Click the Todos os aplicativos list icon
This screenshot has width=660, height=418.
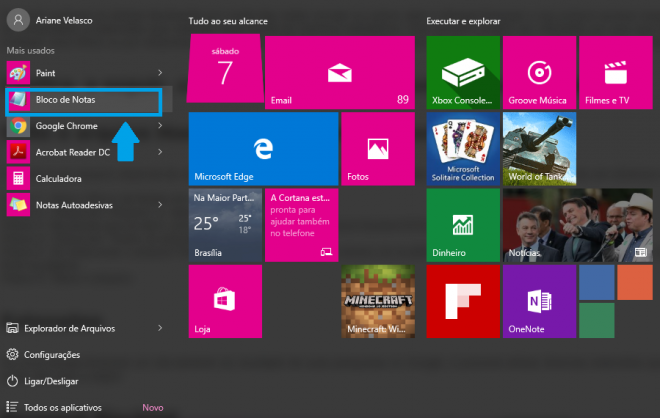tap(12, 407)
